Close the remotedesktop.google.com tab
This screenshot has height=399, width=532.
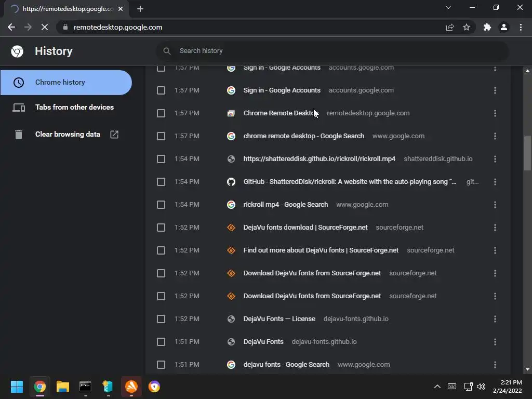[x=121, y=9]
